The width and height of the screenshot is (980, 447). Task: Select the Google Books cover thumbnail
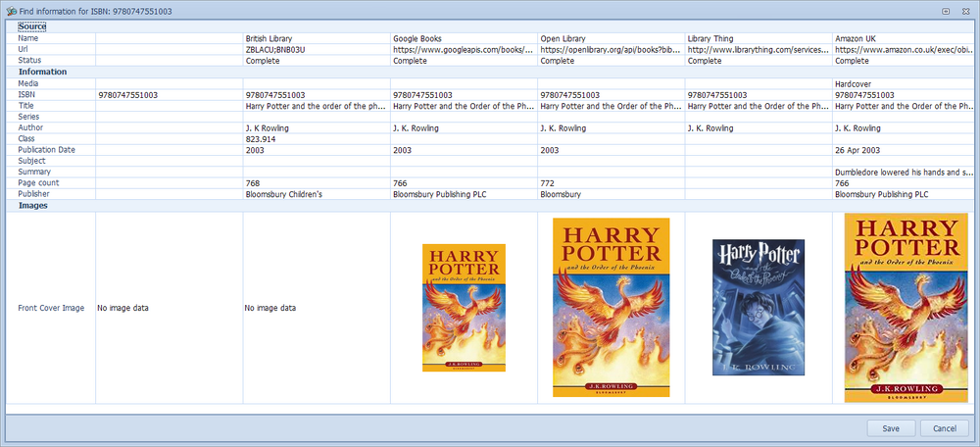(464, 308)
